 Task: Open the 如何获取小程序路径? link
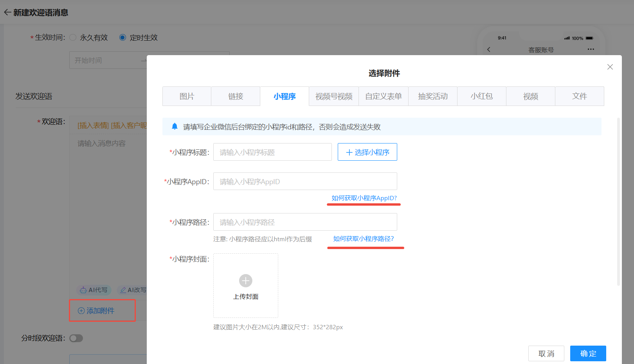pos(363,238)
